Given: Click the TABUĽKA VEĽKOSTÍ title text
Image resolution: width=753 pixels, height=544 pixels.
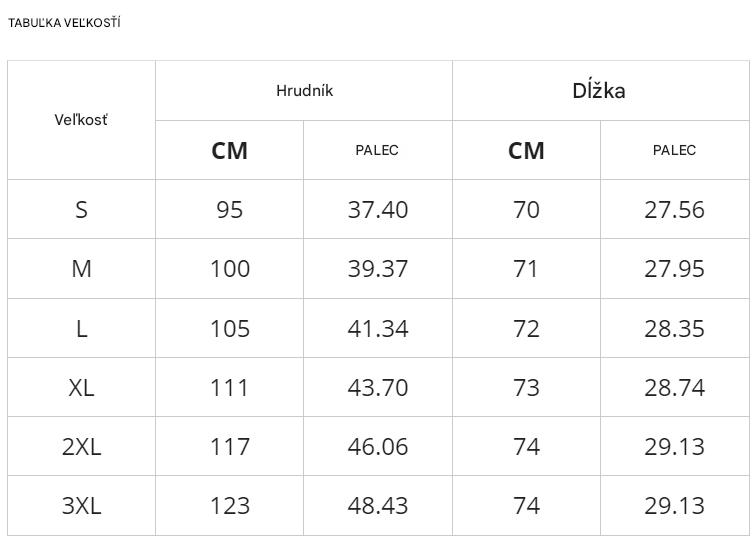Looking at the screenshot, I should point(64,23).
